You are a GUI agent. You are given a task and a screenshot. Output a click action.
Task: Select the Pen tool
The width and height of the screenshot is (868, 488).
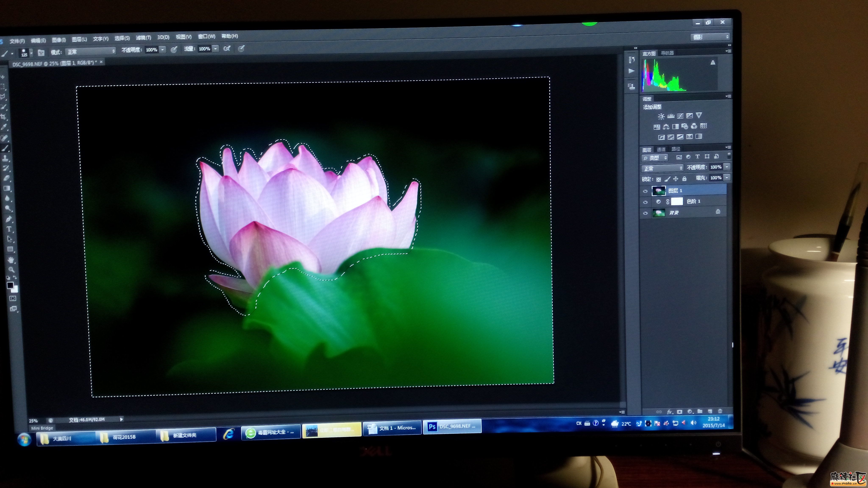pos(8,220)
